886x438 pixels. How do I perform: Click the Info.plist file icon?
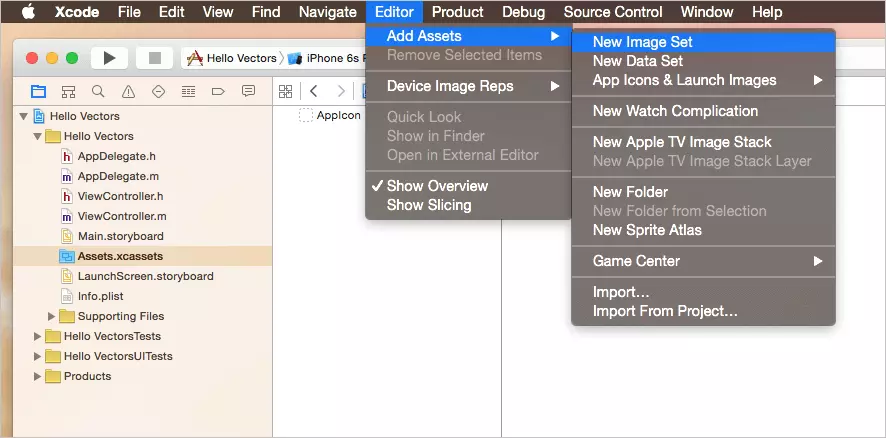67,296
